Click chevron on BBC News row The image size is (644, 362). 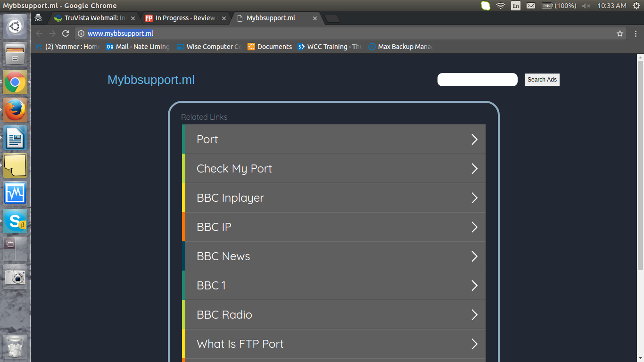tap(475, 256)
